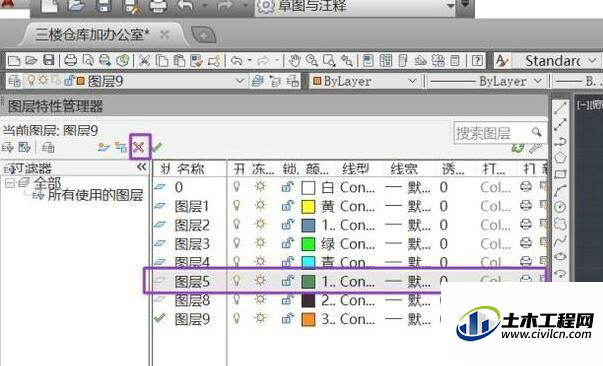This screenshot has height=366, width=603.
Task: Toggle the lock icon for 图层1
Action: [x=287, y=206]
